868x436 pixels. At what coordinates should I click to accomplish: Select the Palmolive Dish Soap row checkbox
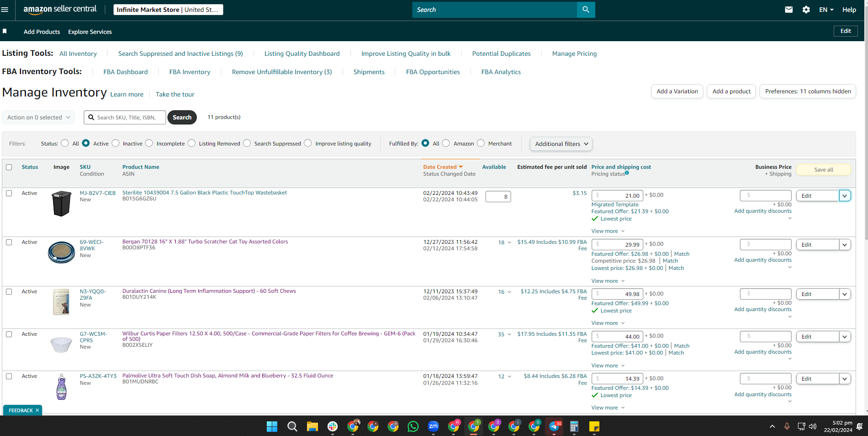9,376
